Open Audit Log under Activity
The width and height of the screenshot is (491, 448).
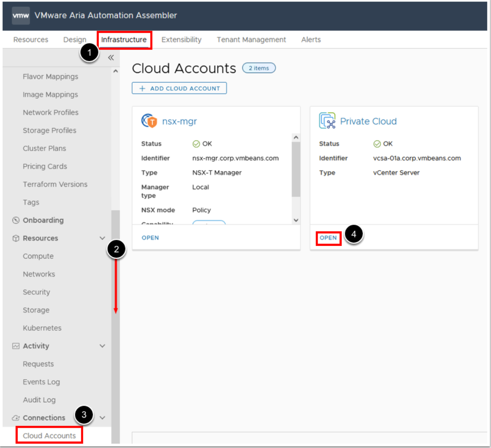click(x=39, y=400)
